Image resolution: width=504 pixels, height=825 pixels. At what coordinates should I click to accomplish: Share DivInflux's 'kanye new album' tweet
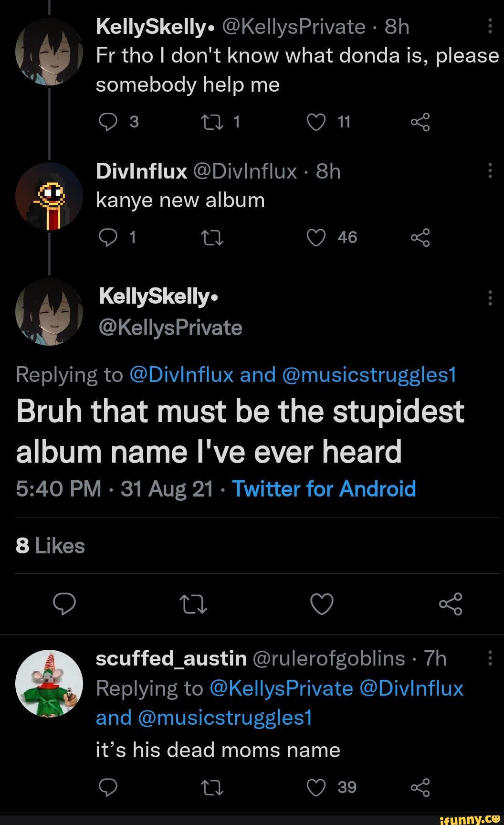[420, 237]
